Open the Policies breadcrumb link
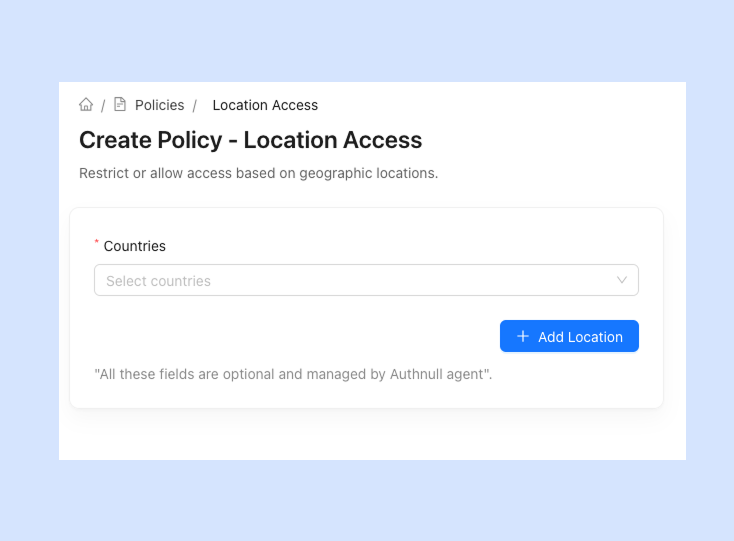The image size is (734, 541). (160, 105)
